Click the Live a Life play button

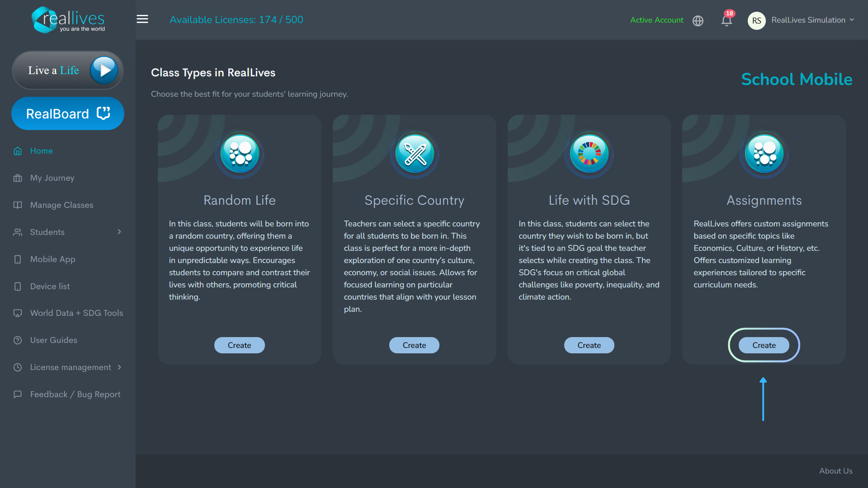(x=104, y=70)
